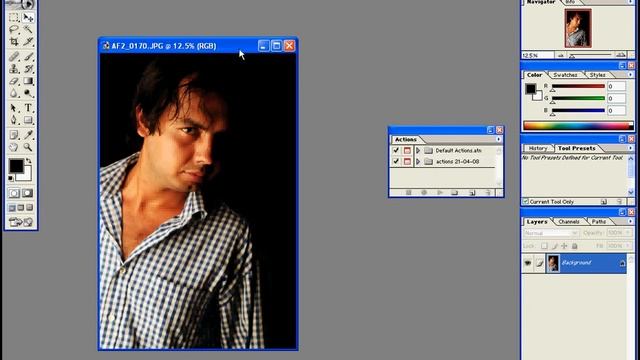Open the Navigator palette flyout menu

630,2
